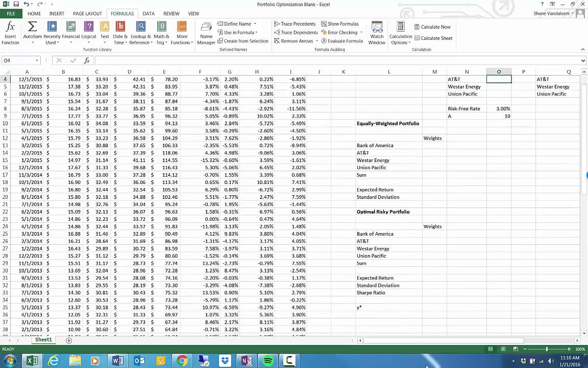The width and height of the screenshot is (588, 368).
Task: Open Lookup & Reference functions menu
Action: (141, 33)
